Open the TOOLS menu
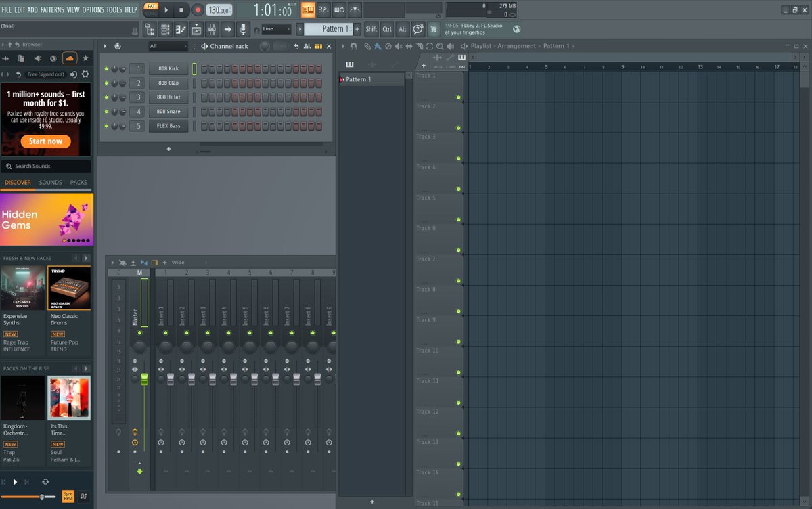The width and height of the screenshot is (812, 509). click(x=114, y=9)
